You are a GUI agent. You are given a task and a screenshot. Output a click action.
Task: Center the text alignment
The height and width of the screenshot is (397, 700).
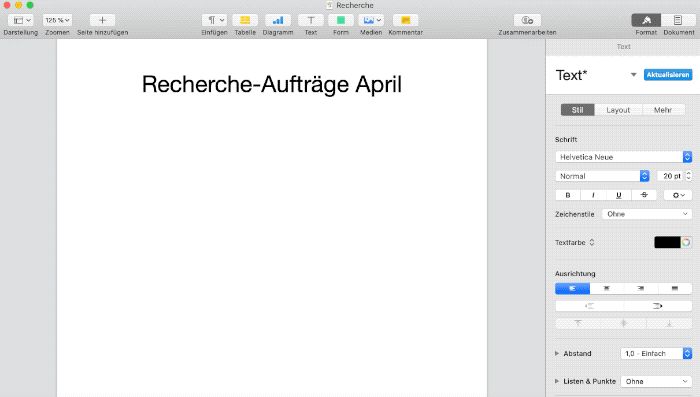tap(607, 288)
